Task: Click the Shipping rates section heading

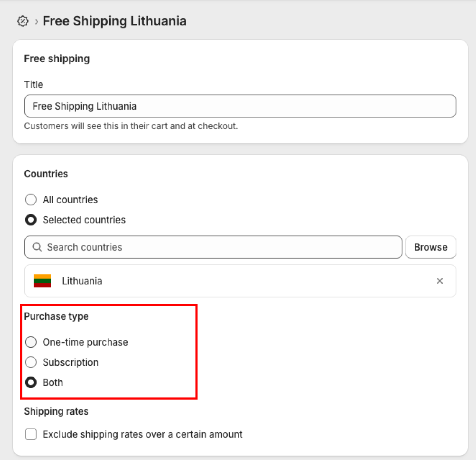Action: (56, 411)
